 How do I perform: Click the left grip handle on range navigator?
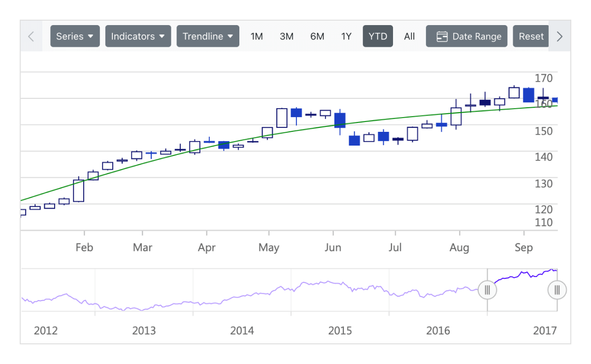[x=487, y=290]
